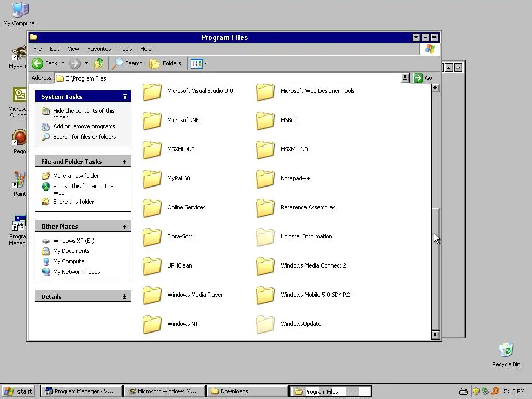Screen dimensions: 532x399
Task: Go to My Documents in Other Places
Action: [x=71, y=251]
